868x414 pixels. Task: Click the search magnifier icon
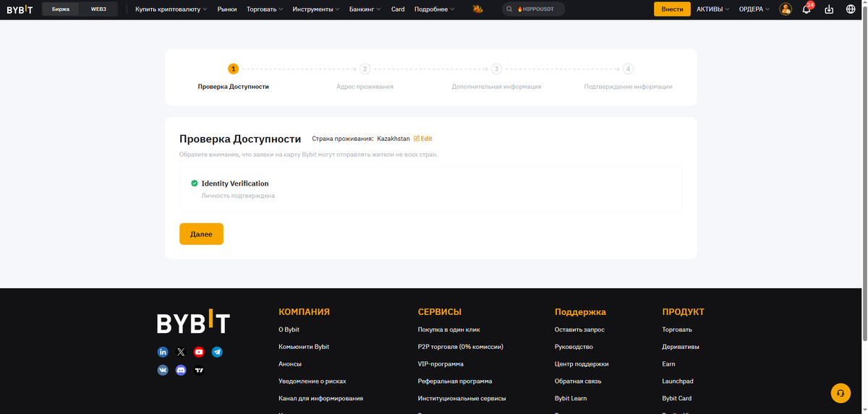click(x=510, y=9)
